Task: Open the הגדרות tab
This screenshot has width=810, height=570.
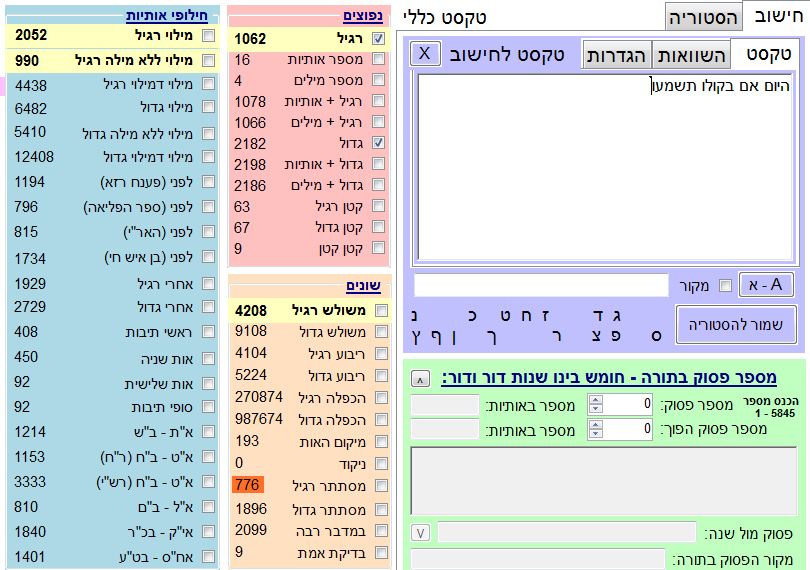Action: 617,55
